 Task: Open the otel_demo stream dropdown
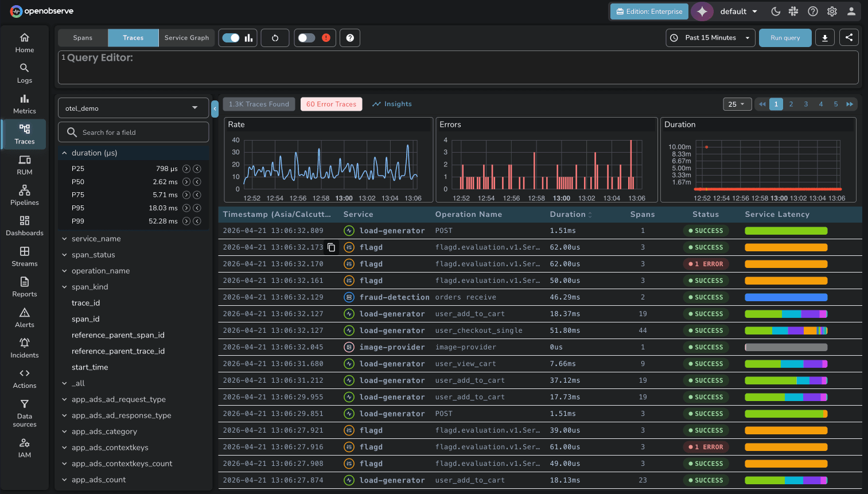[133, 108]
